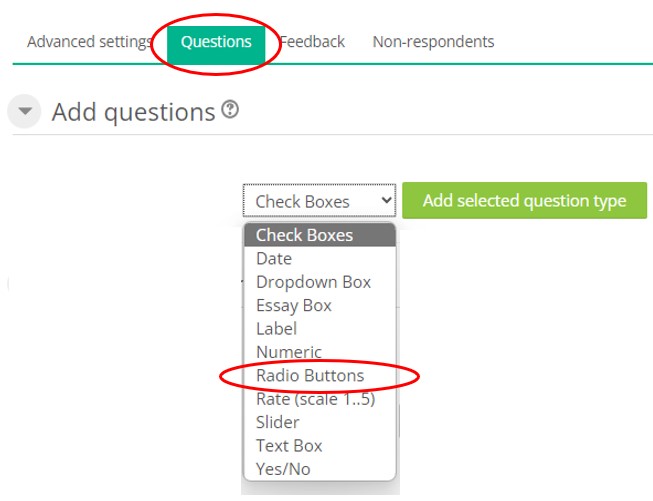Choose Radio Buttons from the list
653x501 pixels.
point(310,376)
